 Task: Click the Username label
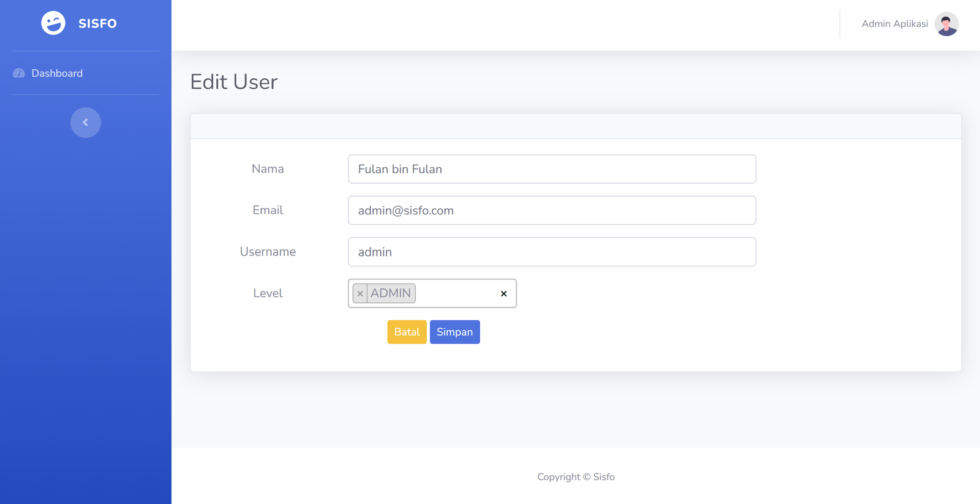[268, 252]
